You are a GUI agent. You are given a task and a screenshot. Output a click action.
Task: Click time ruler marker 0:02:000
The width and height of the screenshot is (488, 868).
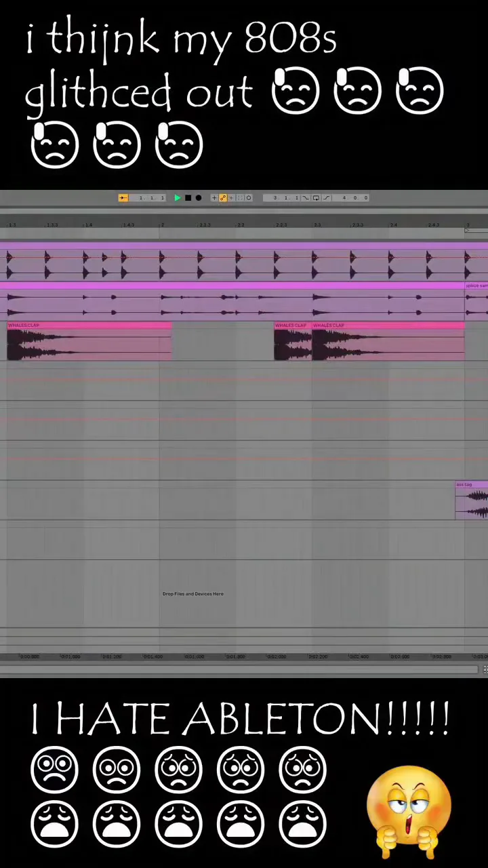276,656
